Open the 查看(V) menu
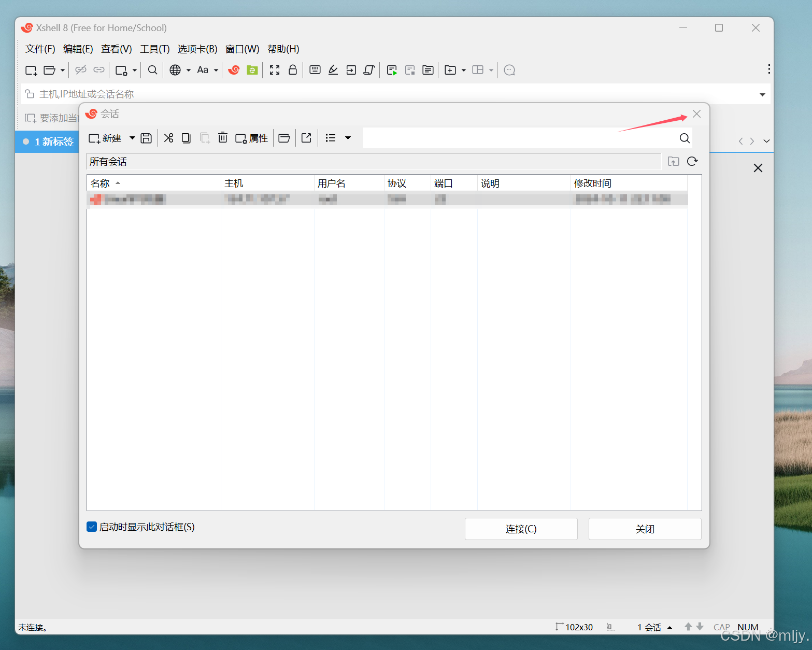Viewport: 812px width, 650px height. pos(117,49)
